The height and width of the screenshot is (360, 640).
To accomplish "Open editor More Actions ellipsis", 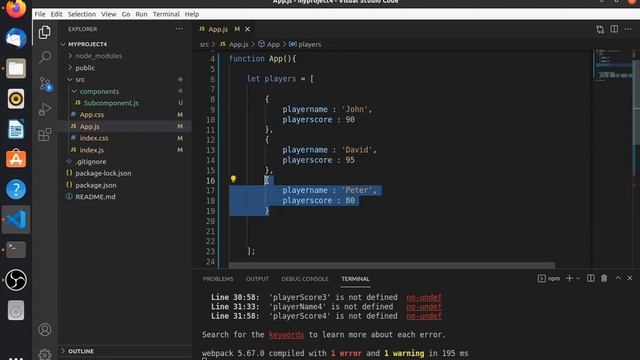I will [628, 29].
